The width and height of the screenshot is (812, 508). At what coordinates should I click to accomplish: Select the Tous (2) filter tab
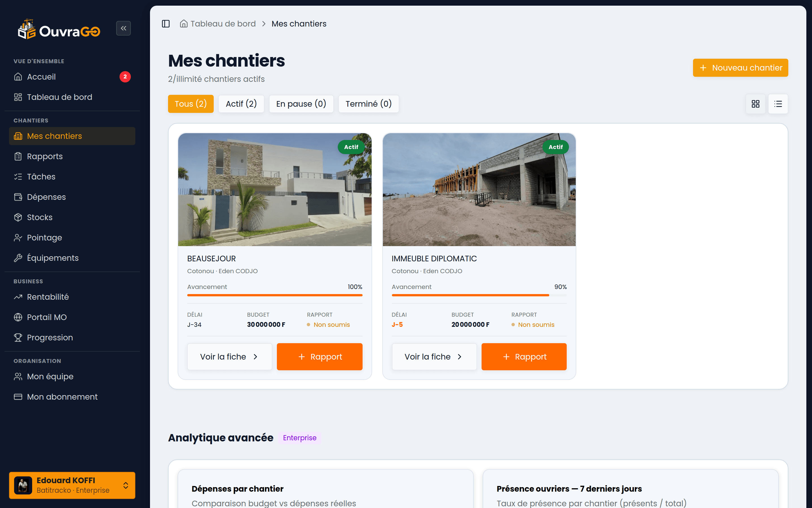pyautogui.click(x=191, y=104)
